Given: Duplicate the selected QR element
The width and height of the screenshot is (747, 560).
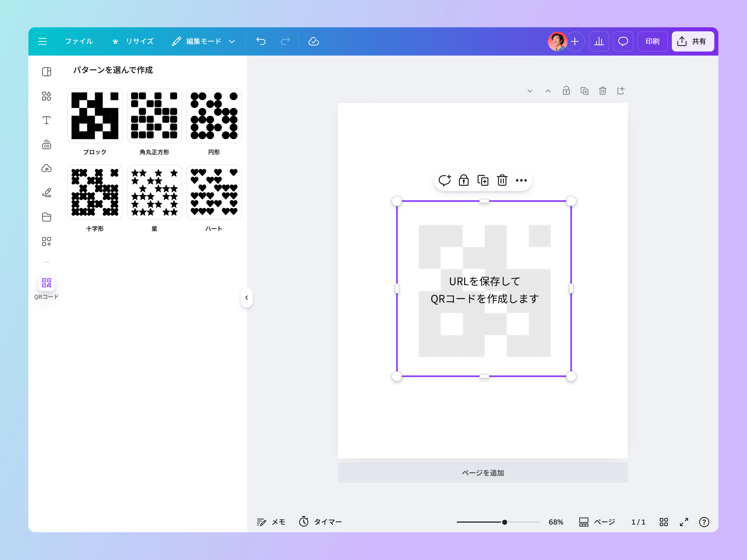Looking at the screenshot, I should (483, 180).
